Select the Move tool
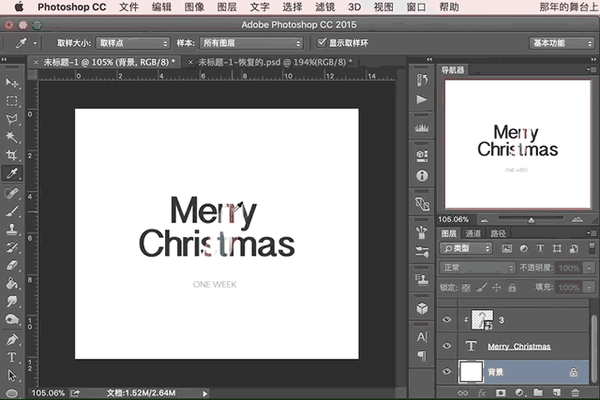 [x=12, y=83]
